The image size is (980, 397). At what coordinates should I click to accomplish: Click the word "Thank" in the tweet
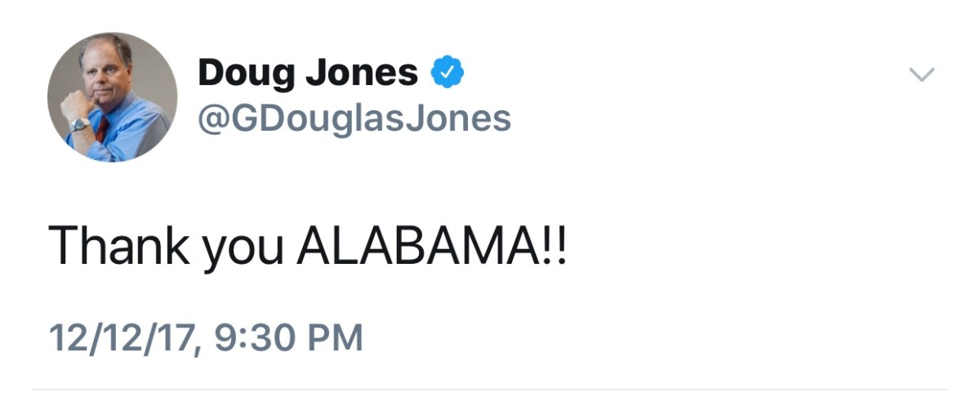click(117, 244)
